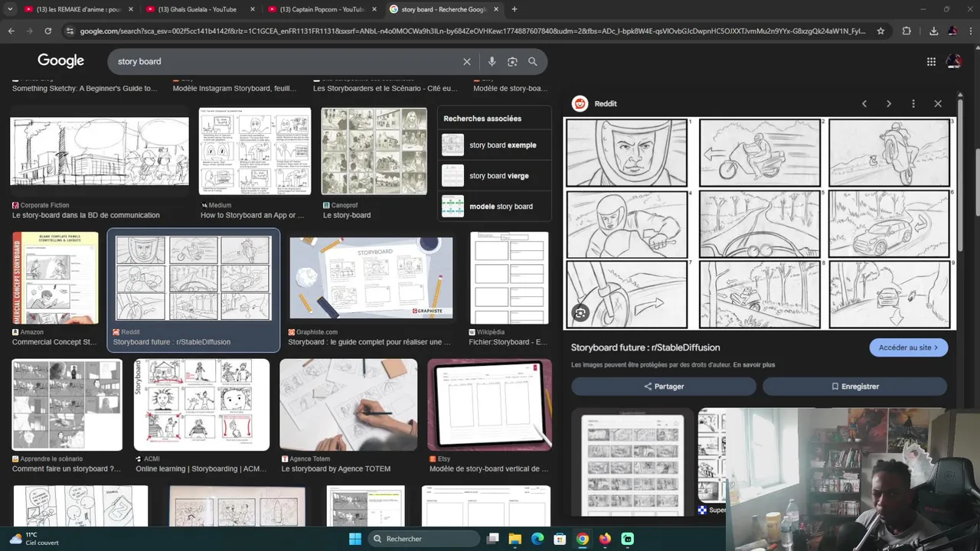Close the Reddit image preview panel
This screenshot has height=551, width=980.
pos(938,103)
